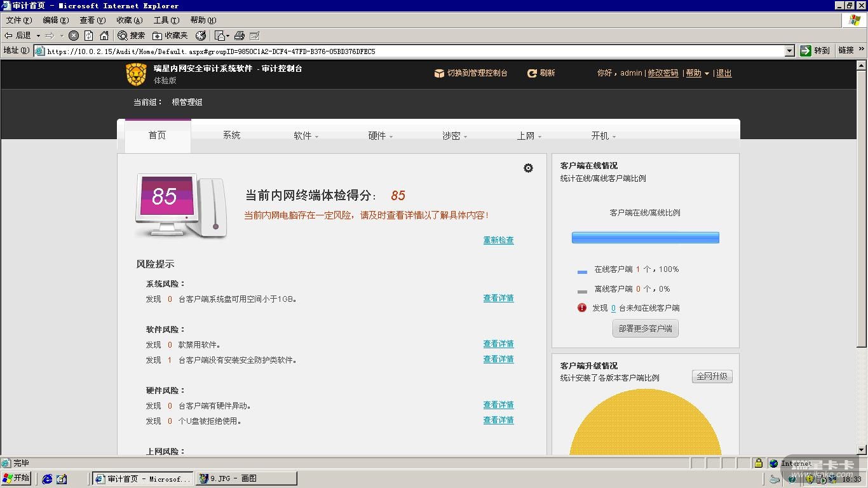Expand the 软件 tab dropdown
Image resolution: width=868 pixels, height=488 pixels.
click(x=306, y=136)
